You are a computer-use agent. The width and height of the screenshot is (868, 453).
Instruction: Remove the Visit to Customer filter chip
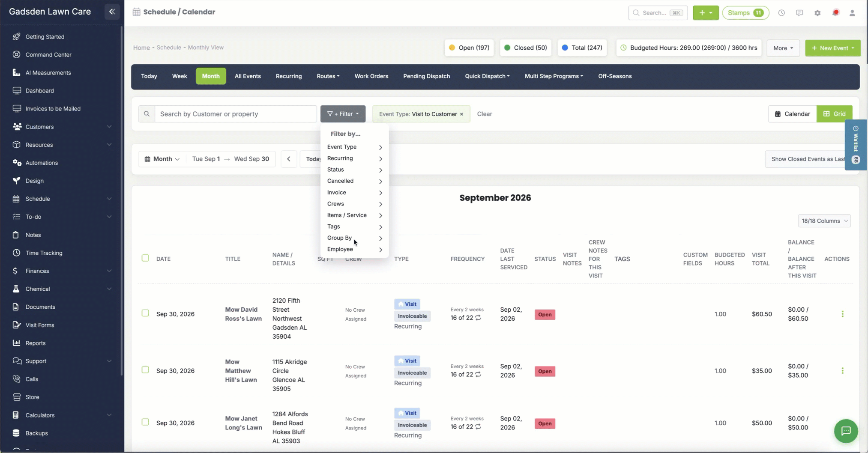tap(461, 114)
